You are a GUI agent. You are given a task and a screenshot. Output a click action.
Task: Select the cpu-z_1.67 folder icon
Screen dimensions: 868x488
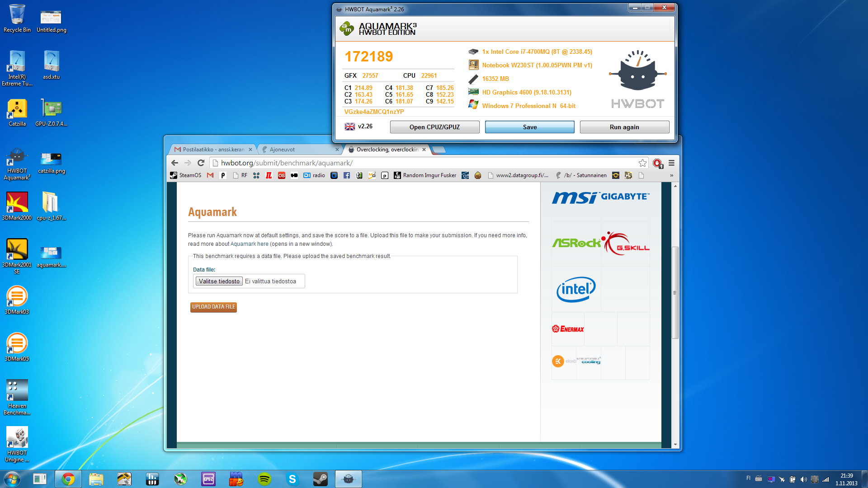51,206
